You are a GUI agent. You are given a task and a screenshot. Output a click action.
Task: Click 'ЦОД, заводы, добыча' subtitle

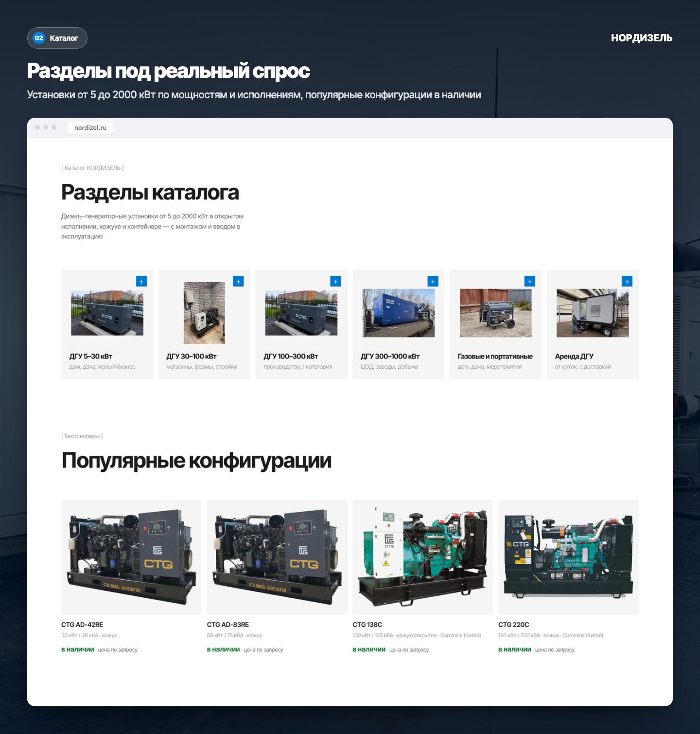point(389,367)
